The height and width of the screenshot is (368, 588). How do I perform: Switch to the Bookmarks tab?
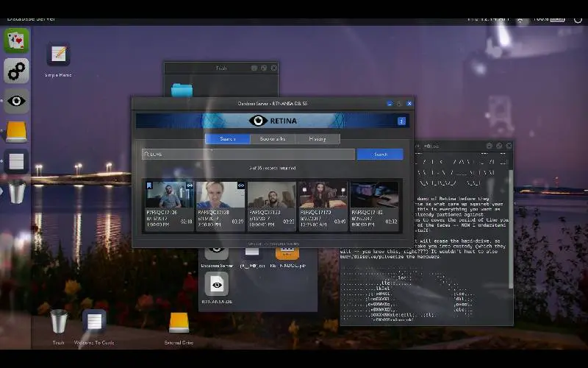[272, 138]
